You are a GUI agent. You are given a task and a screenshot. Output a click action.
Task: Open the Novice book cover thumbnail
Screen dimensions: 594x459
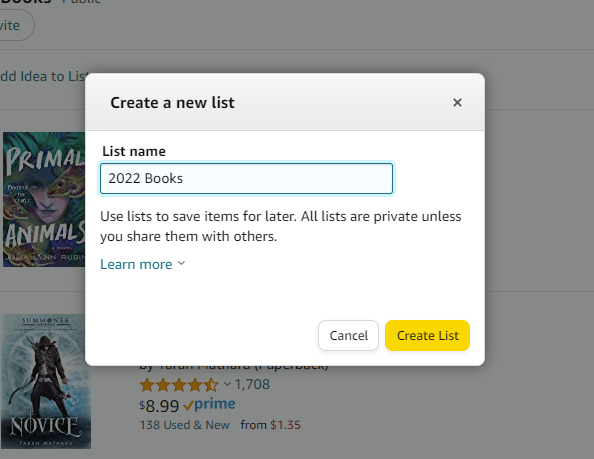pos(46,381)
